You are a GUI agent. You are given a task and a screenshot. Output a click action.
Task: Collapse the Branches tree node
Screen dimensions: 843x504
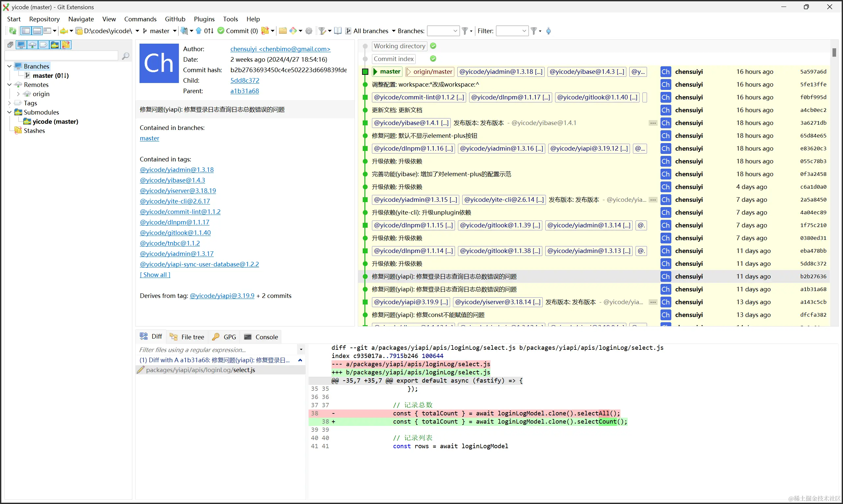click(10, 66)
